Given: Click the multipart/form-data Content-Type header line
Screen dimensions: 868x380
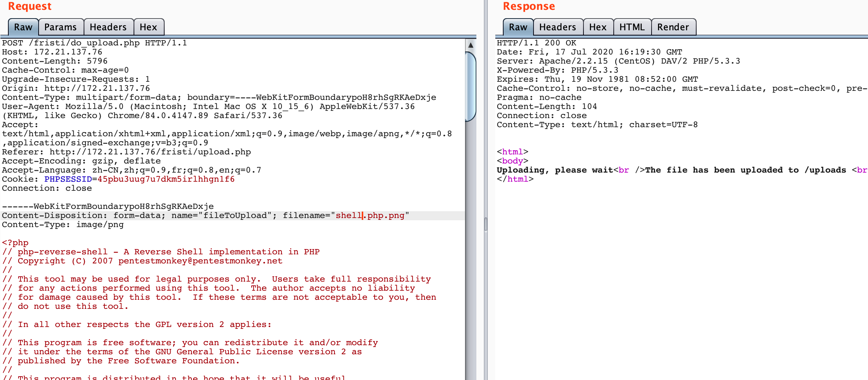Looking at the screenshot, I should click(x=219, y=97).
